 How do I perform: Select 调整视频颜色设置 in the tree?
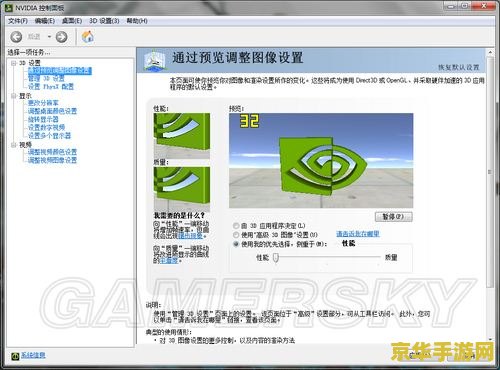(52, 152)
